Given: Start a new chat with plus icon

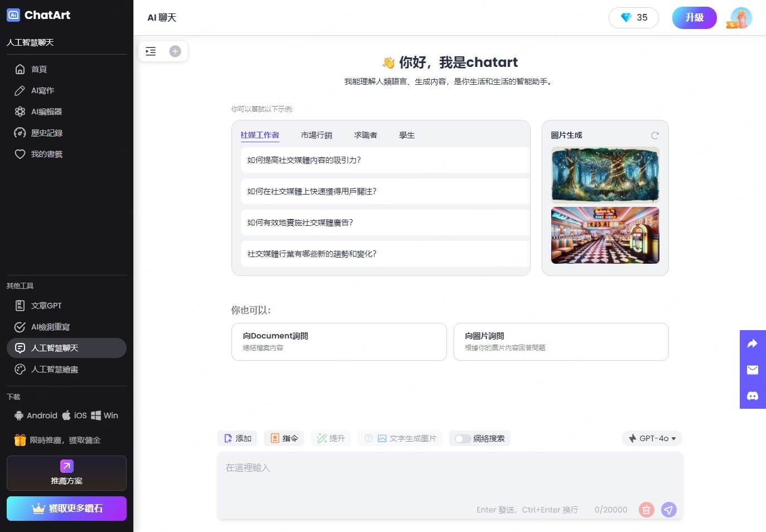Looking at the screenshot, I should click(175, 51).
